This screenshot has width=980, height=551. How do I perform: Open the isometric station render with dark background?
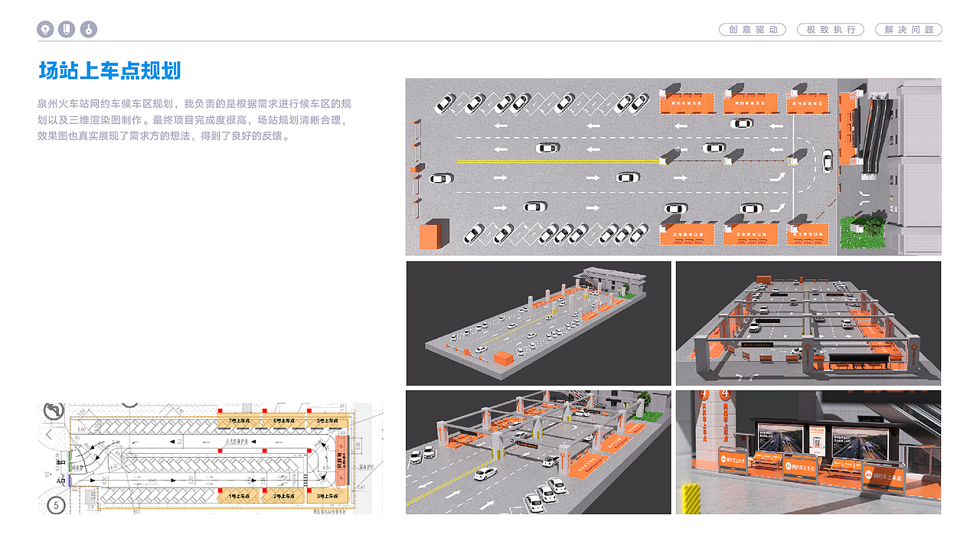coord(538,323)
